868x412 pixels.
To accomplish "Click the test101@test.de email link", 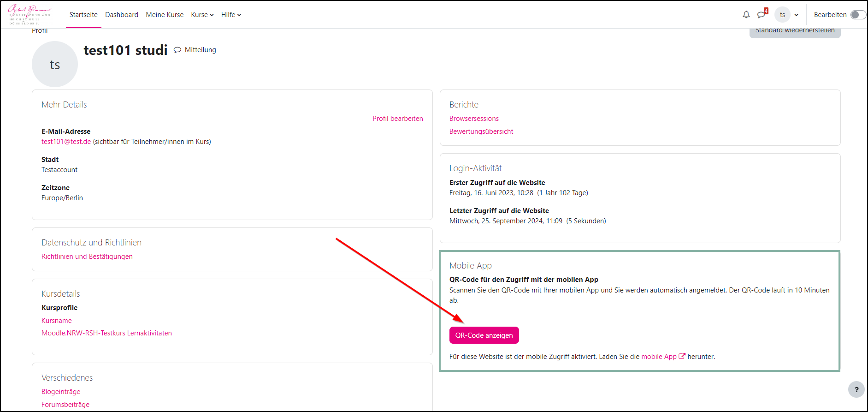I will pos(66,142).
